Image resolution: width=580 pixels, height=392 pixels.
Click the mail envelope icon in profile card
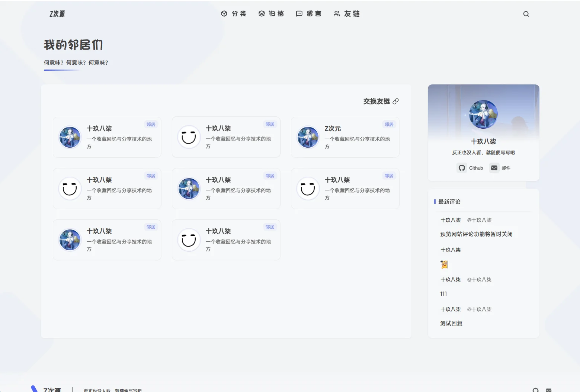point(494,168)
